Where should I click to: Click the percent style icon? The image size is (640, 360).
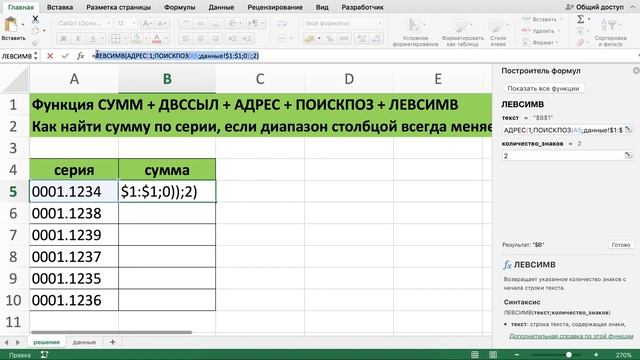pos(329,39)
